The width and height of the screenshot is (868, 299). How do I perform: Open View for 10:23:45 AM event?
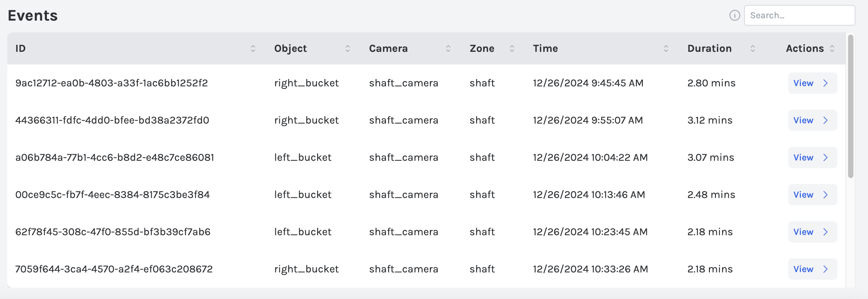coord(812,232)
